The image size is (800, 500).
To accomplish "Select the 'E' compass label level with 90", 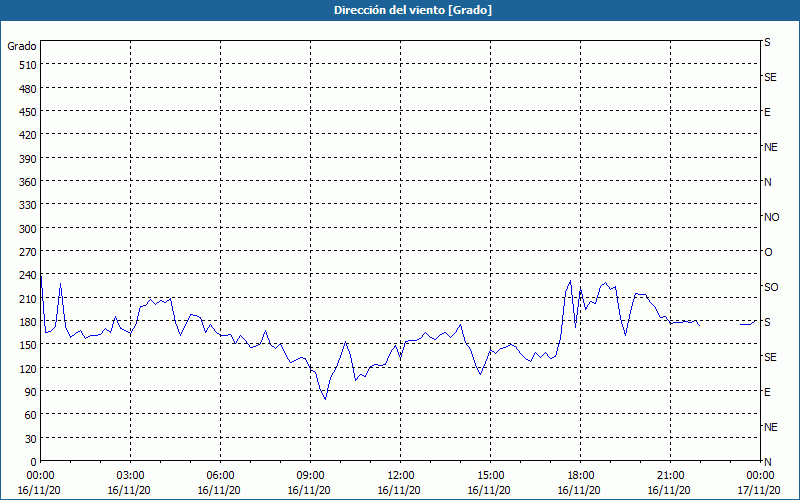I will [767, 392].
